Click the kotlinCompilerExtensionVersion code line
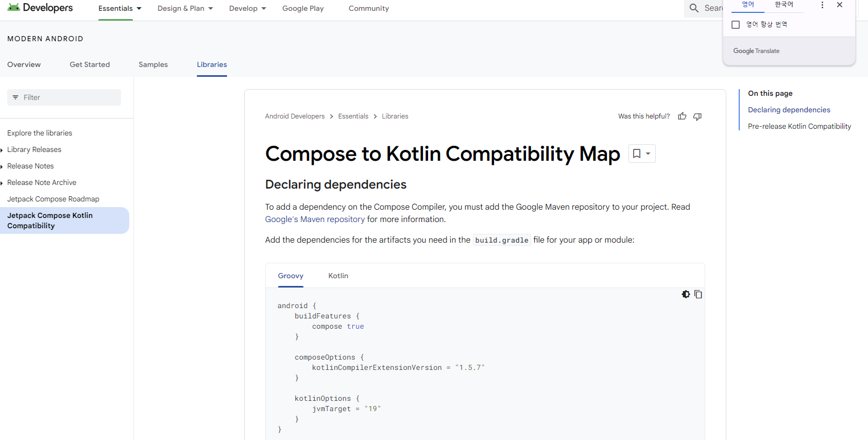The image size is (868, 440). tap(398, 367)
